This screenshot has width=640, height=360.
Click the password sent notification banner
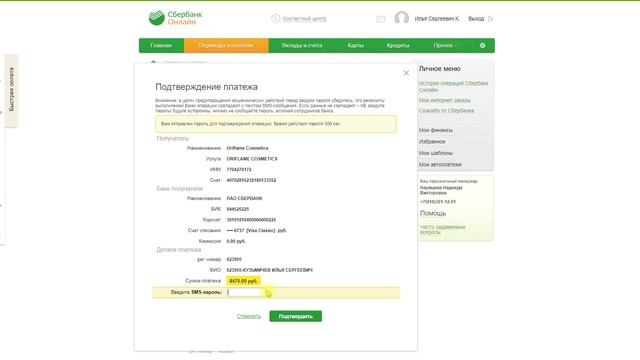276,124
